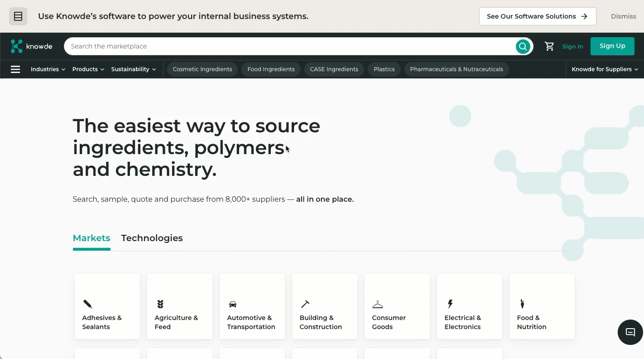Click See Our Software Solutions button
The height and width of the screenshot is (359, 644).
point(538,16)
